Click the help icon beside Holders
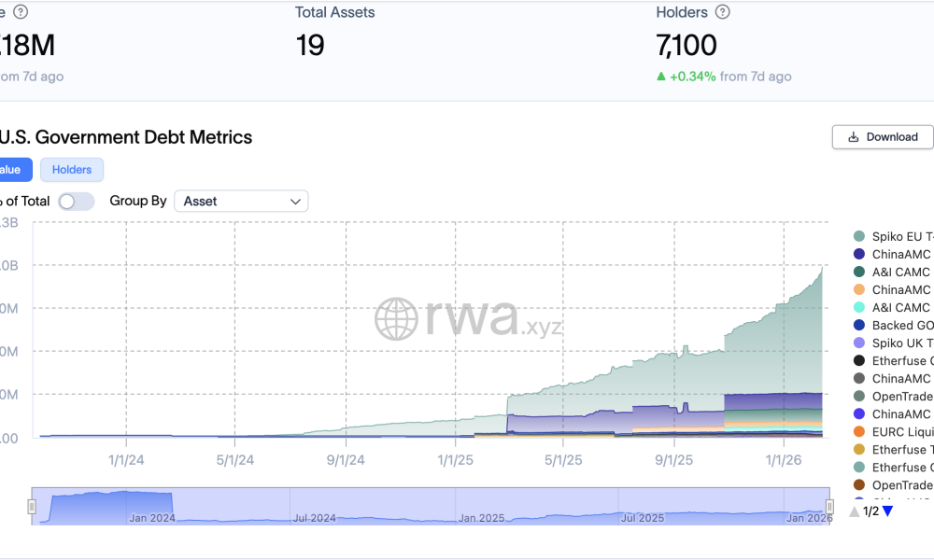 (722, 12)
